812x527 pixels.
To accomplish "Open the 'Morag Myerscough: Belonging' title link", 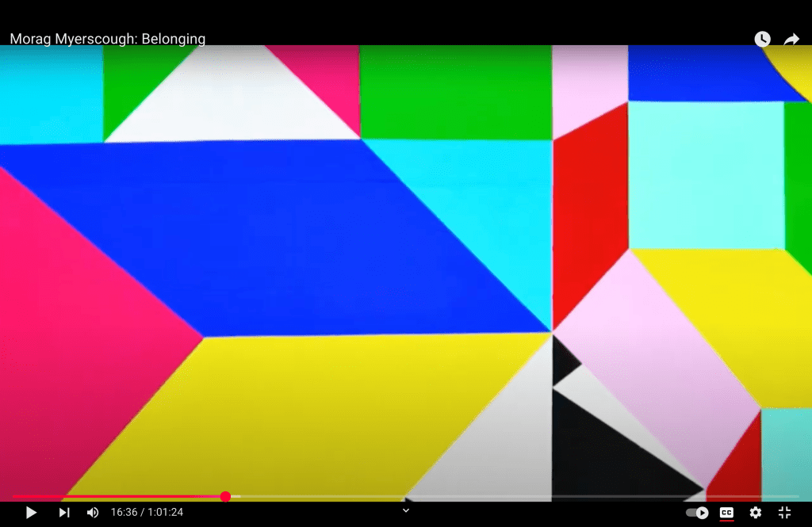I will pos(107,39).
